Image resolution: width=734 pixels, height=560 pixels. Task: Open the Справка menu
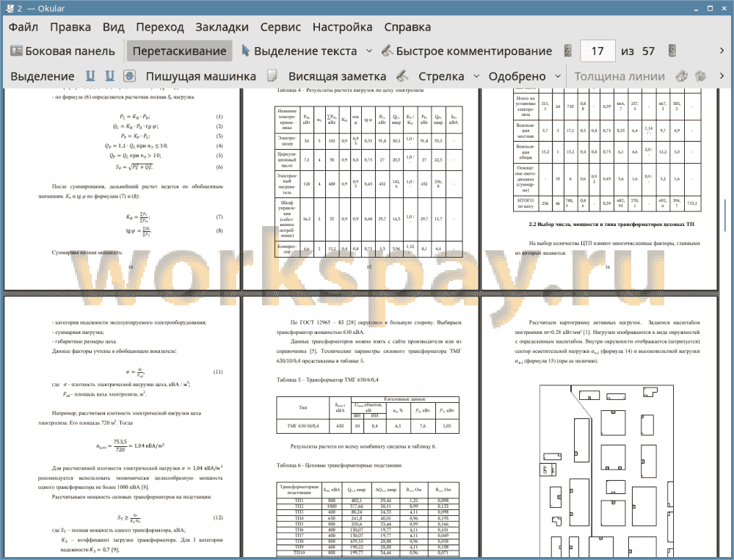(x=407, y=26)
